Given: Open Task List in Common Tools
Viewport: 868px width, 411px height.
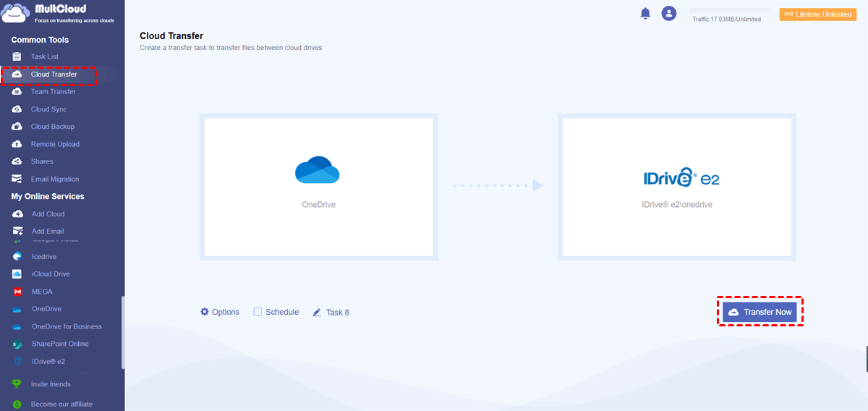Looking at the screenshot, I should (44, 56).
